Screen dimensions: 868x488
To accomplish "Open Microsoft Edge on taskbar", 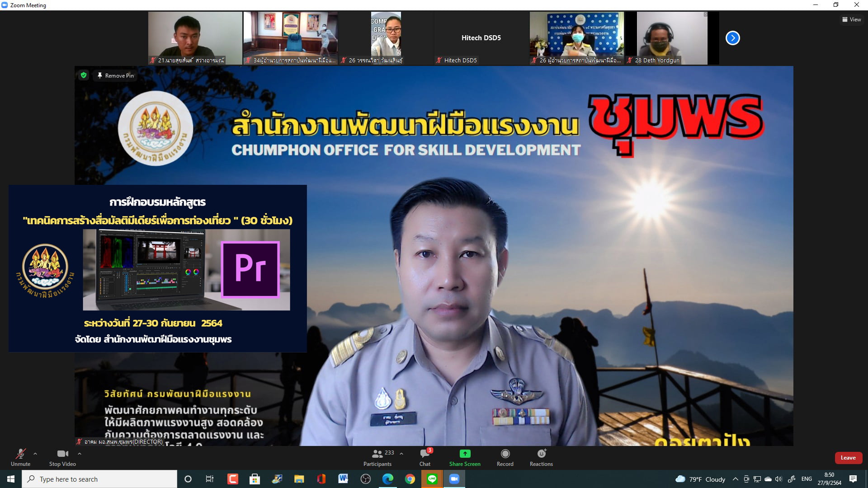I will (387, 479).
